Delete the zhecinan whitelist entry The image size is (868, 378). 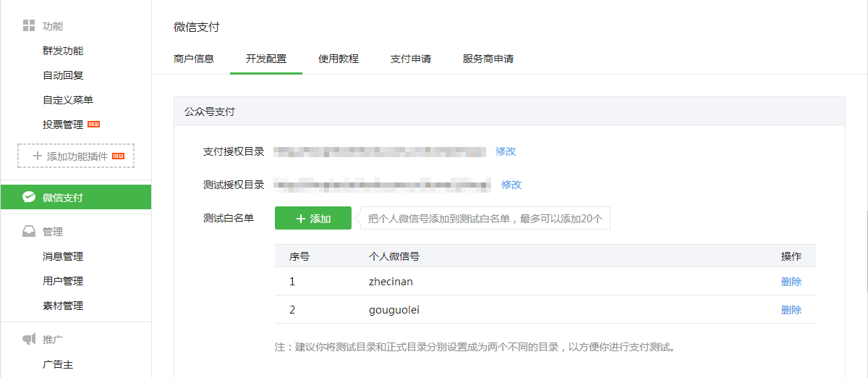coord(791,282)
